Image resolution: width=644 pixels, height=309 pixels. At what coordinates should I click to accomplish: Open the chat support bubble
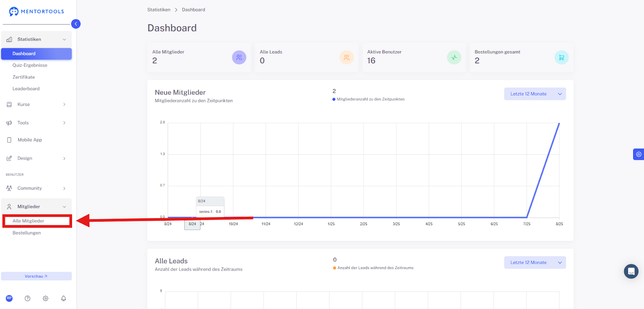pyautogui.click(x=631, y=272)
